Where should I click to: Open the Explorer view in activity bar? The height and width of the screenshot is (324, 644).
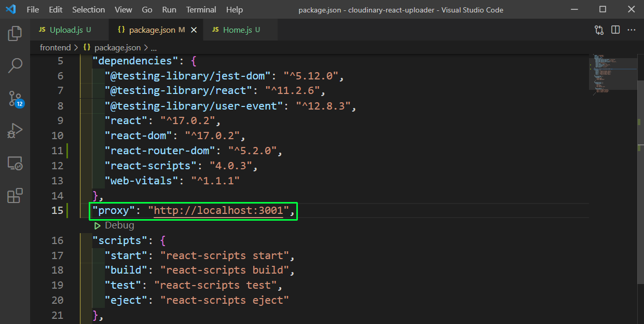pos(15,34)
